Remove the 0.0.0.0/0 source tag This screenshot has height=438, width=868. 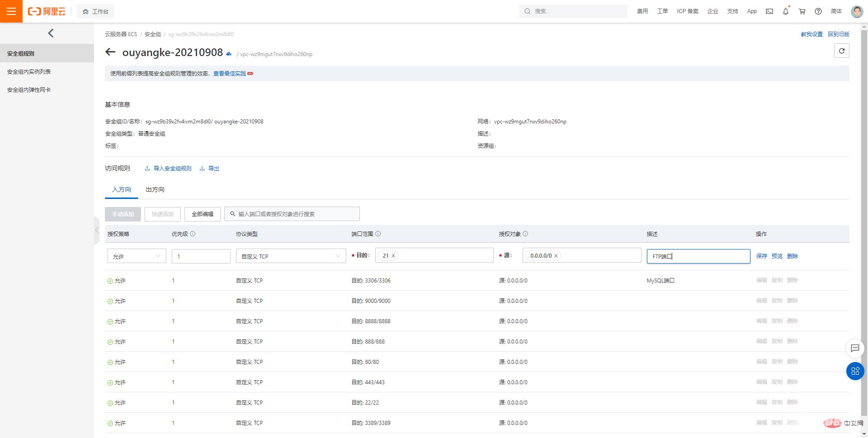(556, 256)
